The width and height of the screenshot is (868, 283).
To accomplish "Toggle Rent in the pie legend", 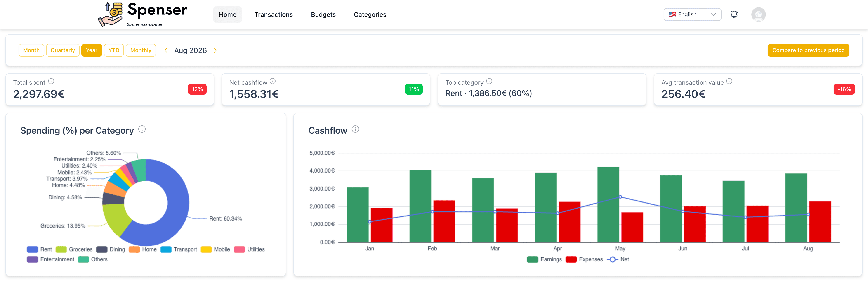I will [39, 250].
